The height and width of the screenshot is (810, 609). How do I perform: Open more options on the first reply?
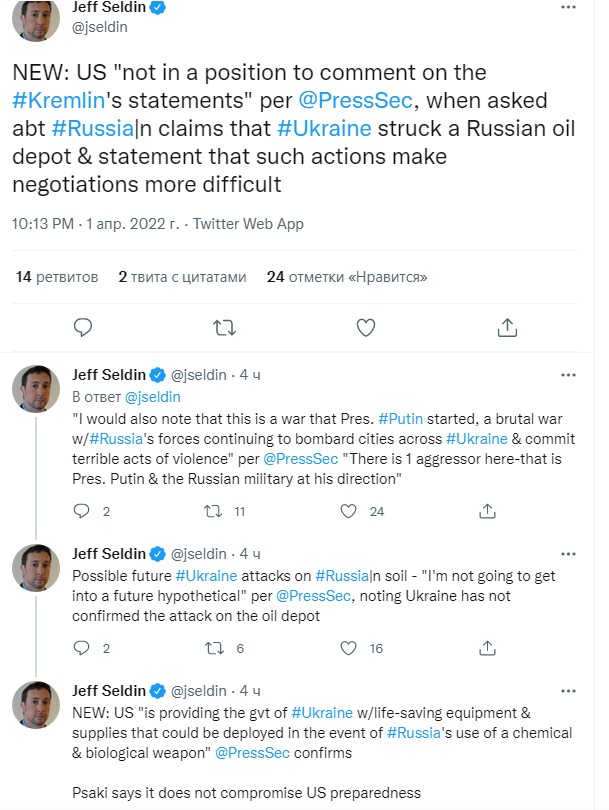pos(568,376)
